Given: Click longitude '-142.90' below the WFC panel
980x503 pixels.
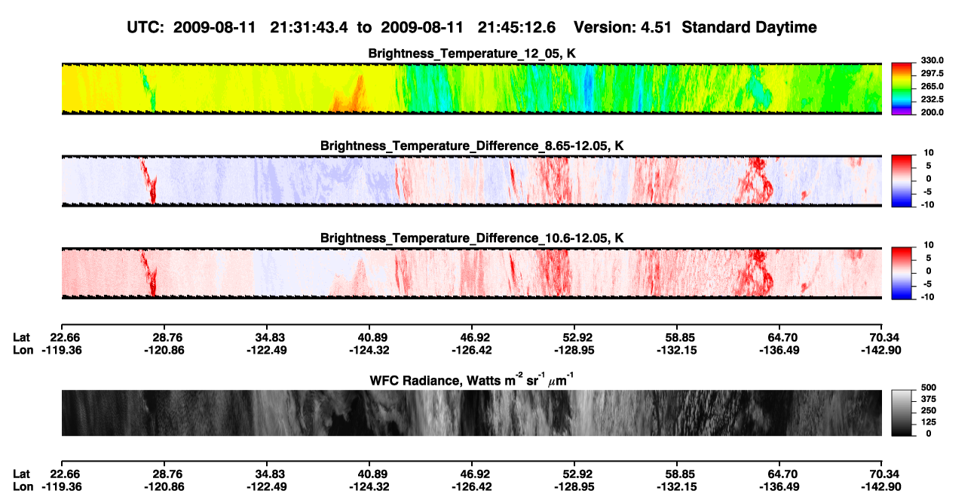Looking at the screenshot, I should [881, 486].
